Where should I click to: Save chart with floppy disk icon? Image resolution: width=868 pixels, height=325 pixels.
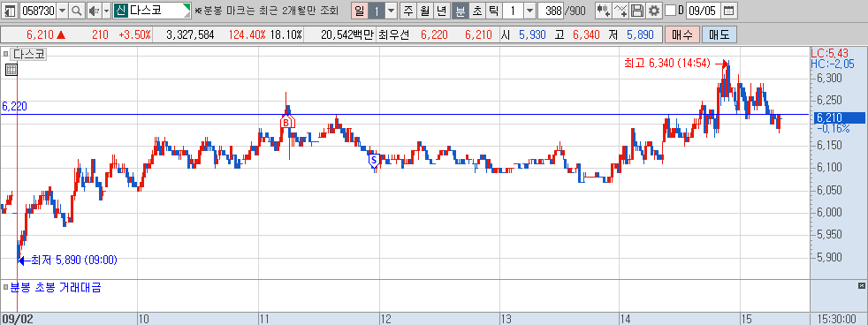pos(637,11)
